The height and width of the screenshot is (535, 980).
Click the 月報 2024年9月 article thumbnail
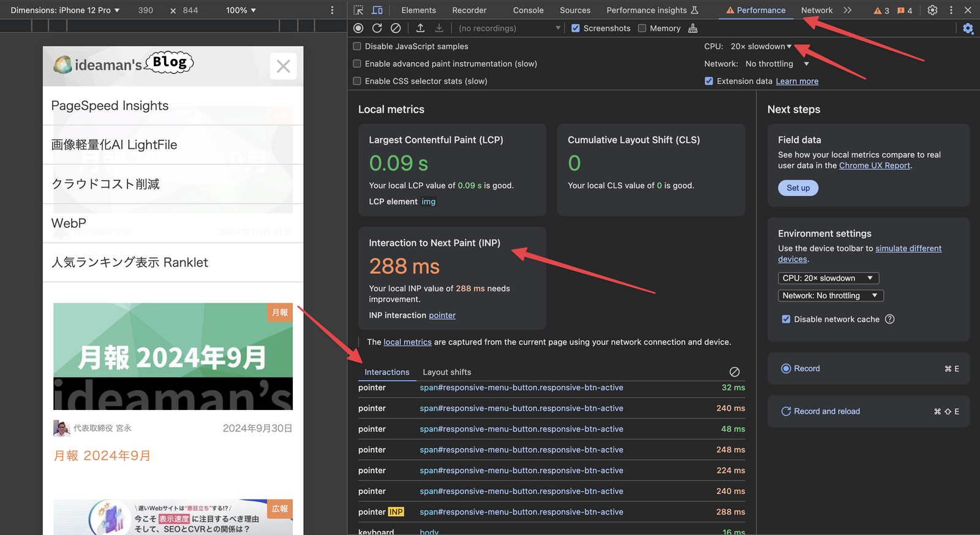pos(173,357)
